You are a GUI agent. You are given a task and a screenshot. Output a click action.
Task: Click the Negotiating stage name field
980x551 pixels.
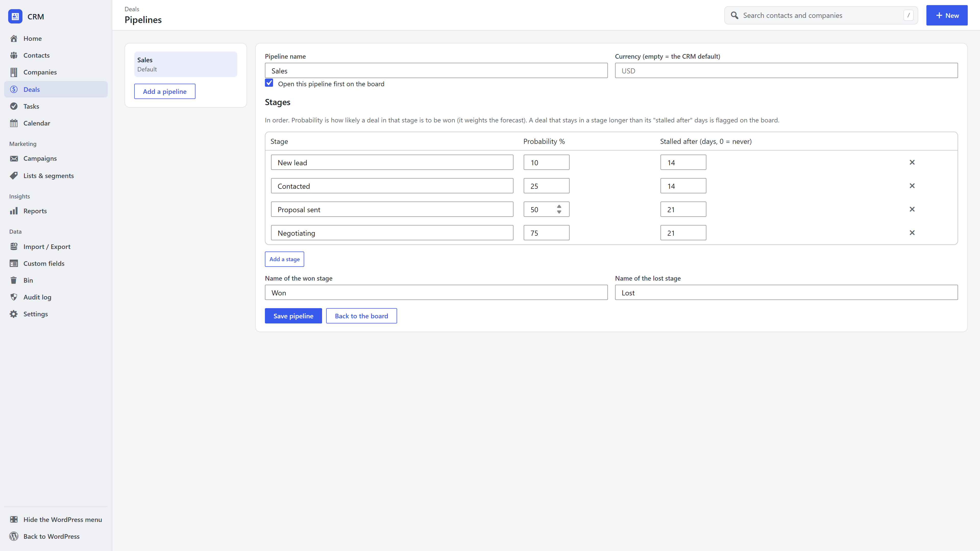(392, 233)
